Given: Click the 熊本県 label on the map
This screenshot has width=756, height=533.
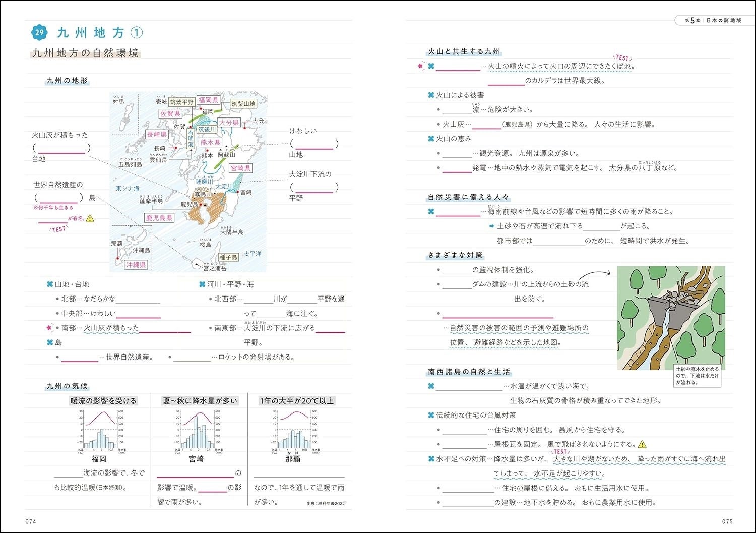Looking at the screenshot, I should click(x=210, y=143).
